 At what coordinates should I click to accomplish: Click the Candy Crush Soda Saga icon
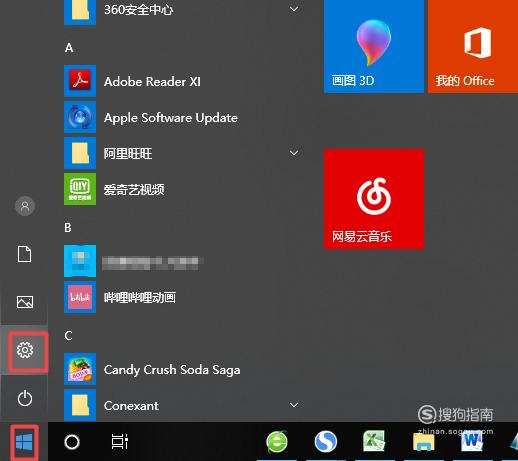[x=80, y=369]
